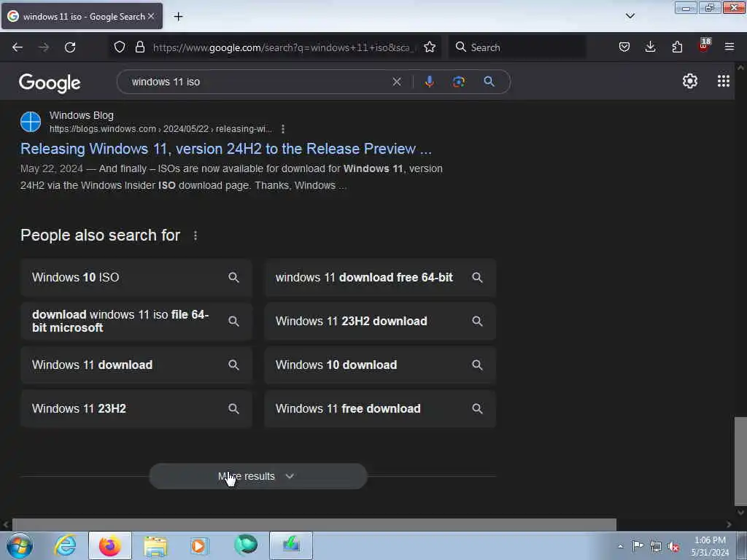Open the Windows Blog favicon result
This screenshot has width=747, height=560.
coord(31,122)
